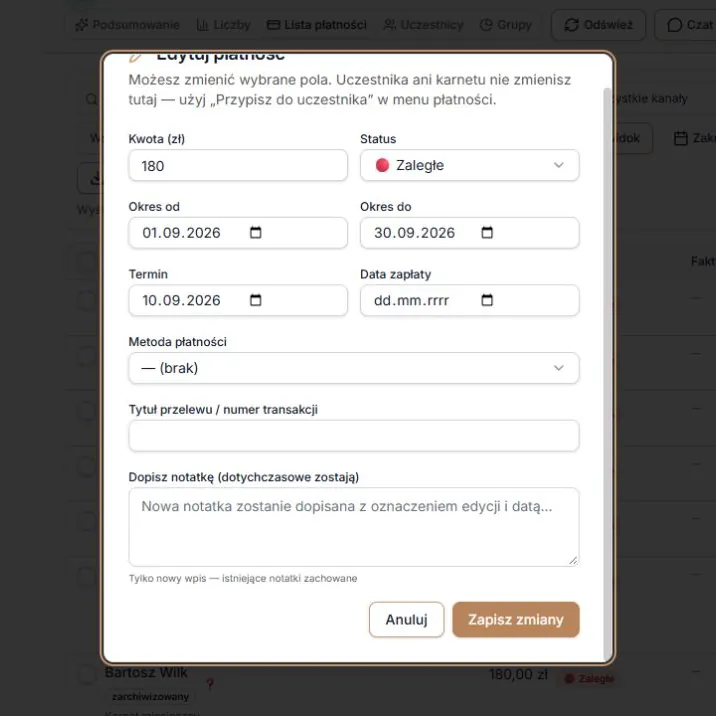
Task: Click the zarchiwizowany tag under Bartosz Wilk
Action: [150, 696]
